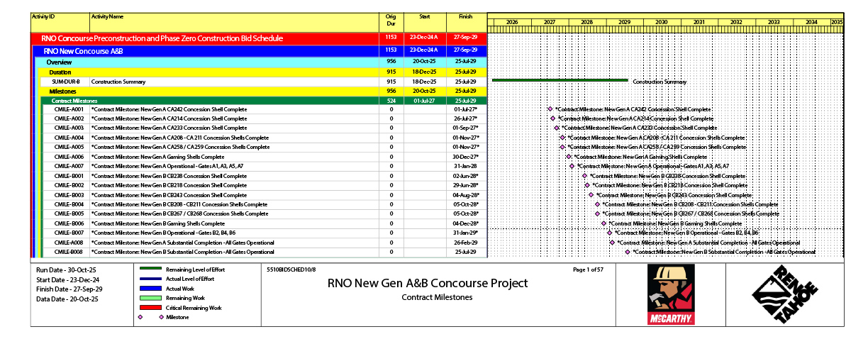
Task: Click the red Critical Remaining Work legend swatch
Action: click(x=150, y=308)
